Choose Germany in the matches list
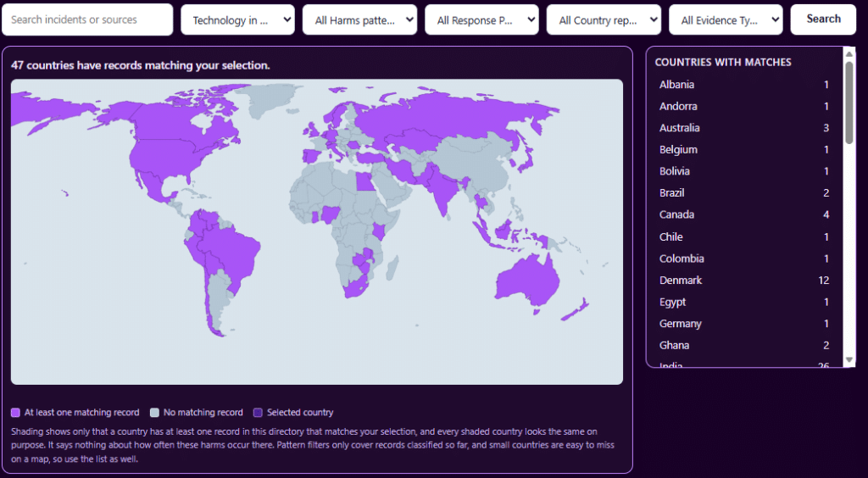The width and height of the screenshot is (868, 478). pos(744,324)
